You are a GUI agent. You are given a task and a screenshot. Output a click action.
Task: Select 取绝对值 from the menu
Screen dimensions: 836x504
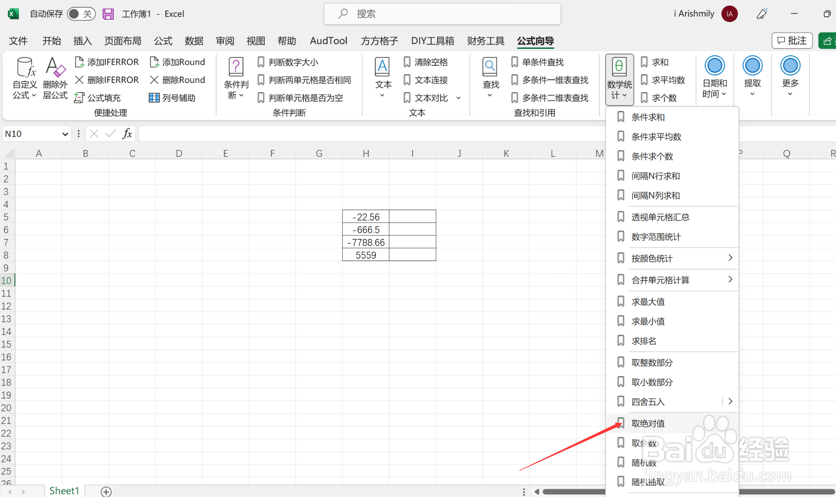[648, 423]
